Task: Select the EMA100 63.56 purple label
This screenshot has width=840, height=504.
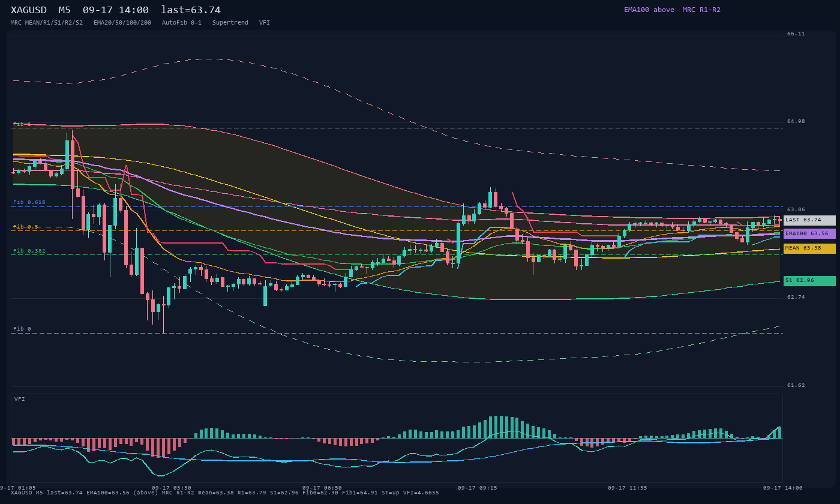Action: tap(809, 234)
